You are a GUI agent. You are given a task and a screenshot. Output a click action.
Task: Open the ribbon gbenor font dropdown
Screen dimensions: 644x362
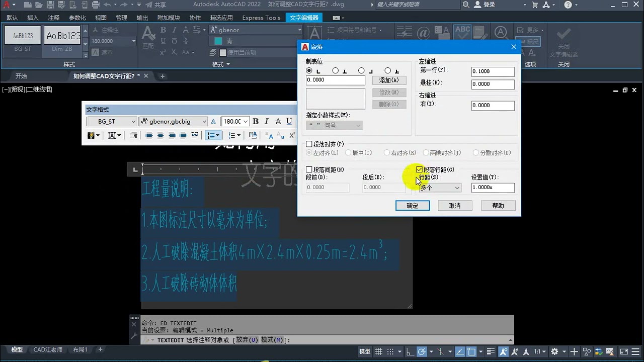point(256,30)
